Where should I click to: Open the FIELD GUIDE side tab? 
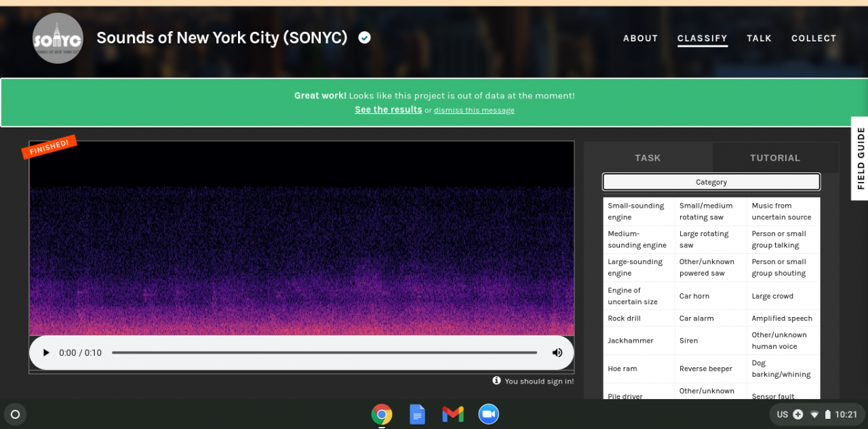pos(860,158)
